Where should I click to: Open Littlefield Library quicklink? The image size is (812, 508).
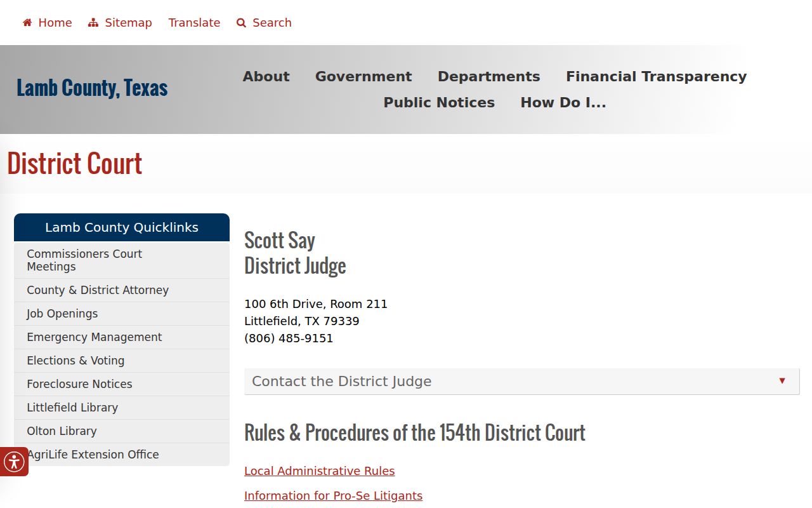pos(122,408)
